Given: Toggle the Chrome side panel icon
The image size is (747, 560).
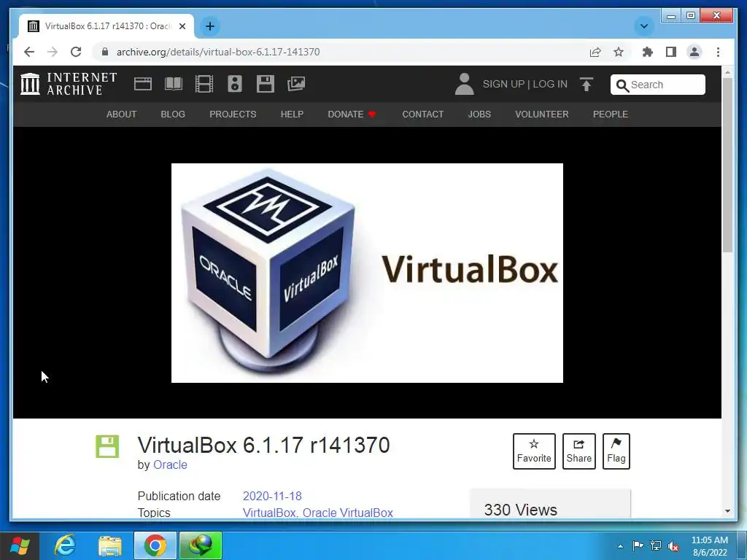Looking at the screenshot, I should 671,52.
